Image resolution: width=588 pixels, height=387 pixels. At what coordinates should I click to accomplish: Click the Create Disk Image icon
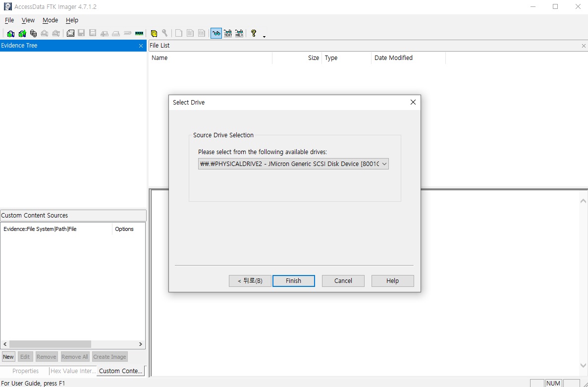point(70,33)
